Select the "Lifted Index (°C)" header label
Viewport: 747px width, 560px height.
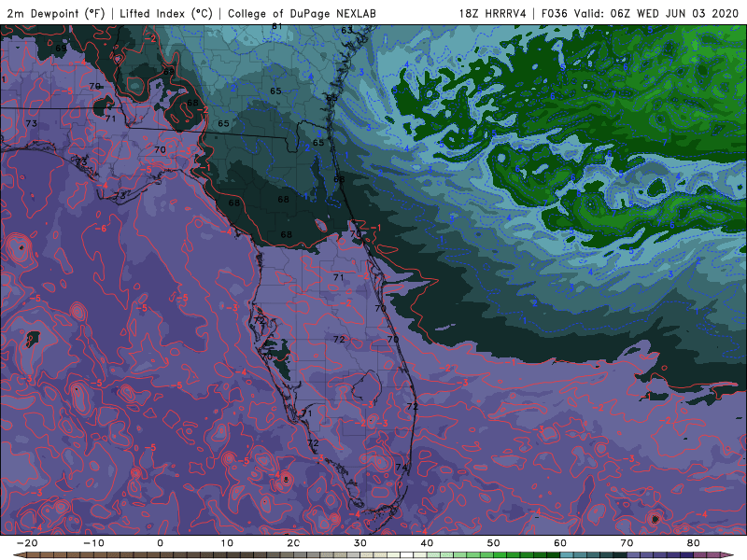[x=166, y=13]
